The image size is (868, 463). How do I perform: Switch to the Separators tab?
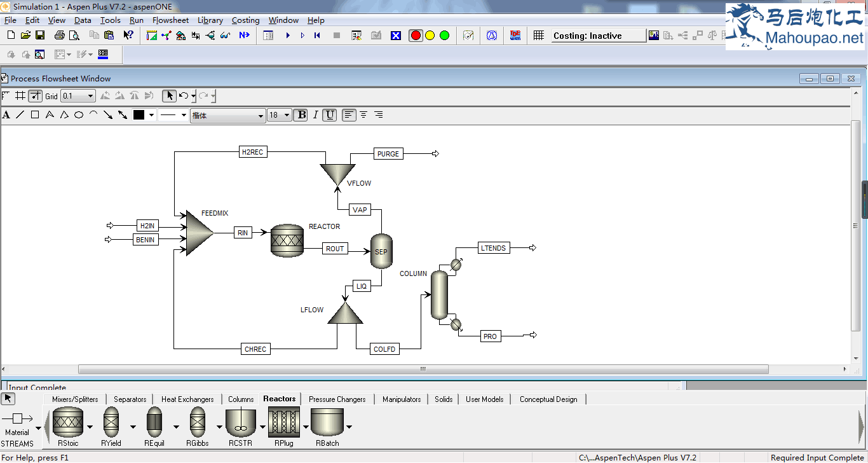click(130, 399)
